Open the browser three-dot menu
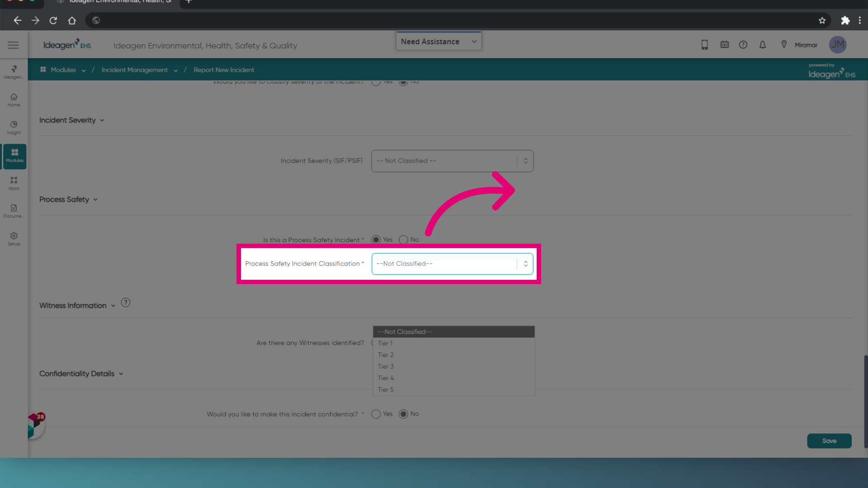Image resolution: width=868 pixels, height=488 pixels. 860,20
